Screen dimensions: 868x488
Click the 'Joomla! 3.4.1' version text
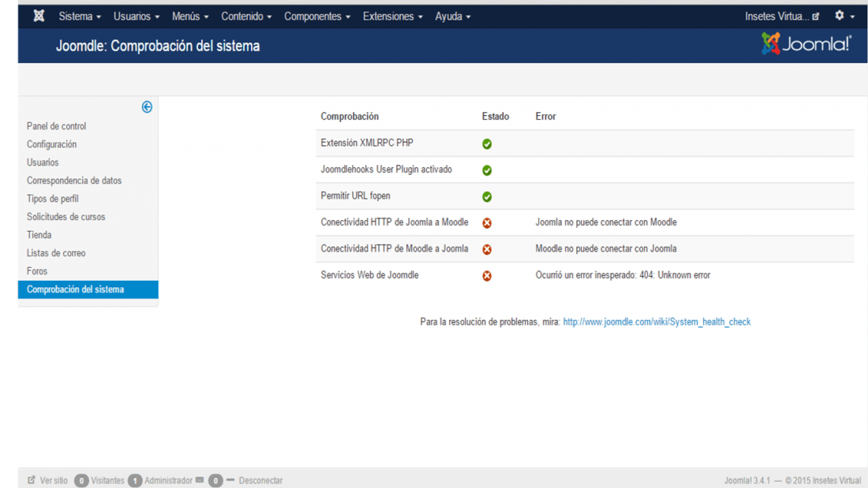tap(747, 480)
